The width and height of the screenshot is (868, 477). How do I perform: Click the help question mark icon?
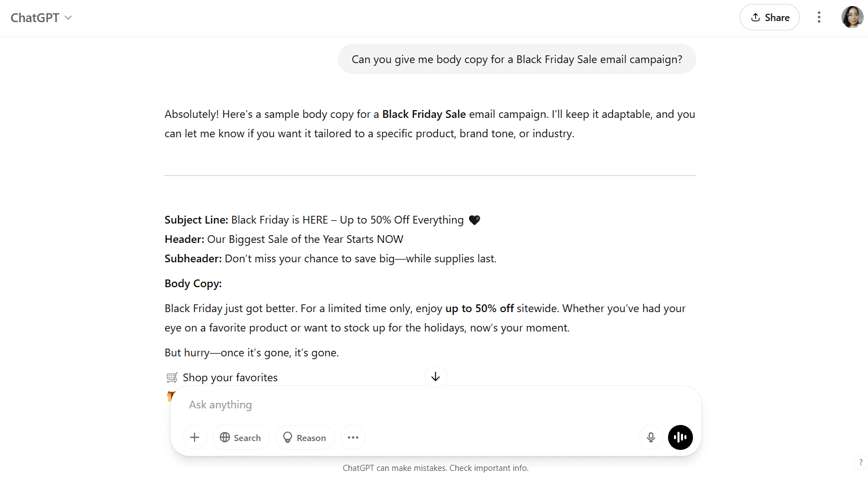pos(860,462)
